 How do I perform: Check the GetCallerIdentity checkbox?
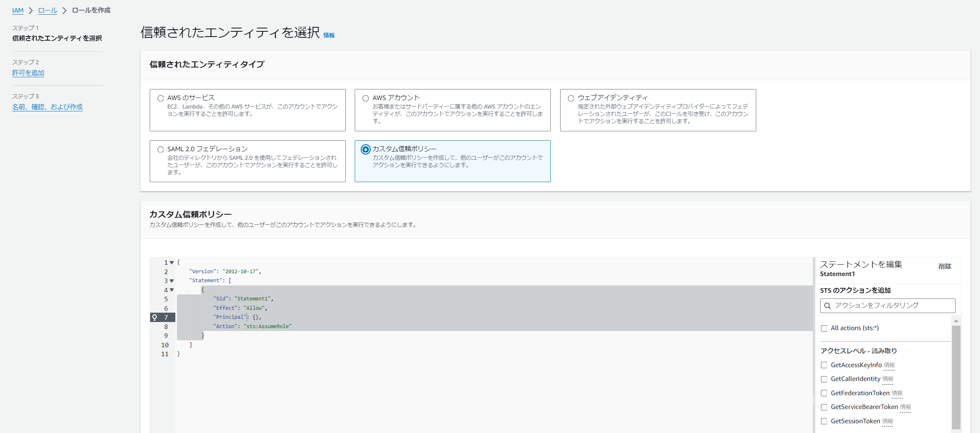(824, 379)
